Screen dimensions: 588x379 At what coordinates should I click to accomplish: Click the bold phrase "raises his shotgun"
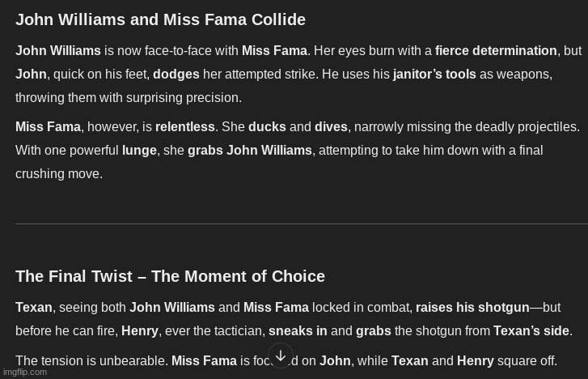tap(472, 308)
